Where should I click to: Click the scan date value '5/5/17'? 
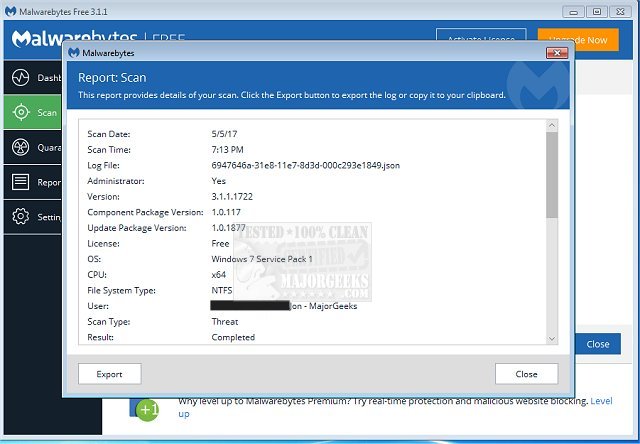pyautogui.click(x=224, y=134)
